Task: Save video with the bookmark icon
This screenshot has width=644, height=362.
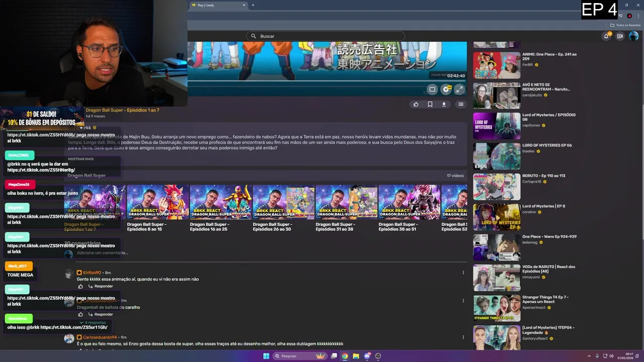Action: point(430,105)
